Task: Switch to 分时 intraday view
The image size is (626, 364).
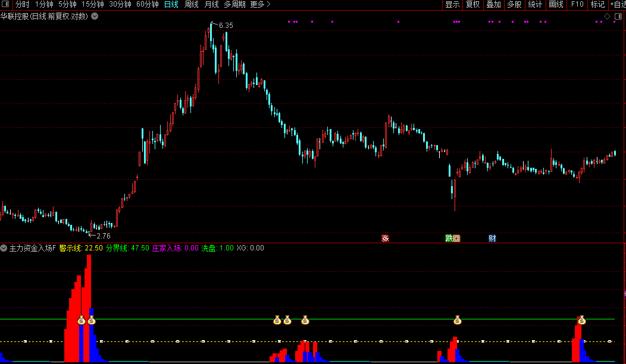Action: 23,4
